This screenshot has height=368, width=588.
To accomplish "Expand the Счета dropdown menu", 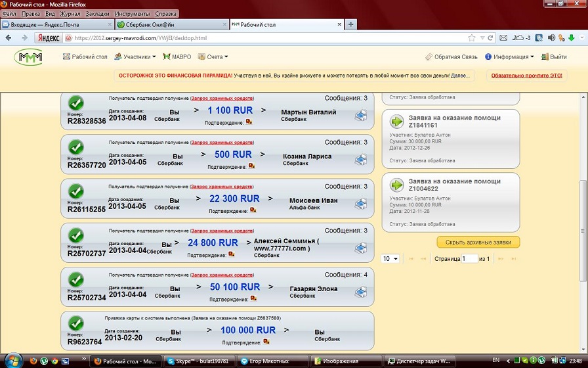I will 213,57.
